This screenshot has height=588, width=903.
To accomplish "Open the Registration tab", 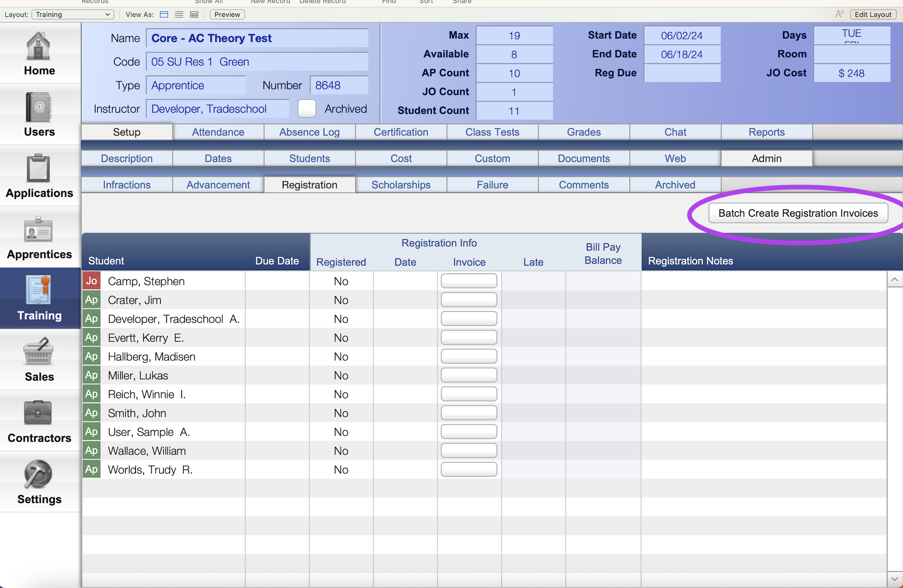I will [x=309, y=185].
